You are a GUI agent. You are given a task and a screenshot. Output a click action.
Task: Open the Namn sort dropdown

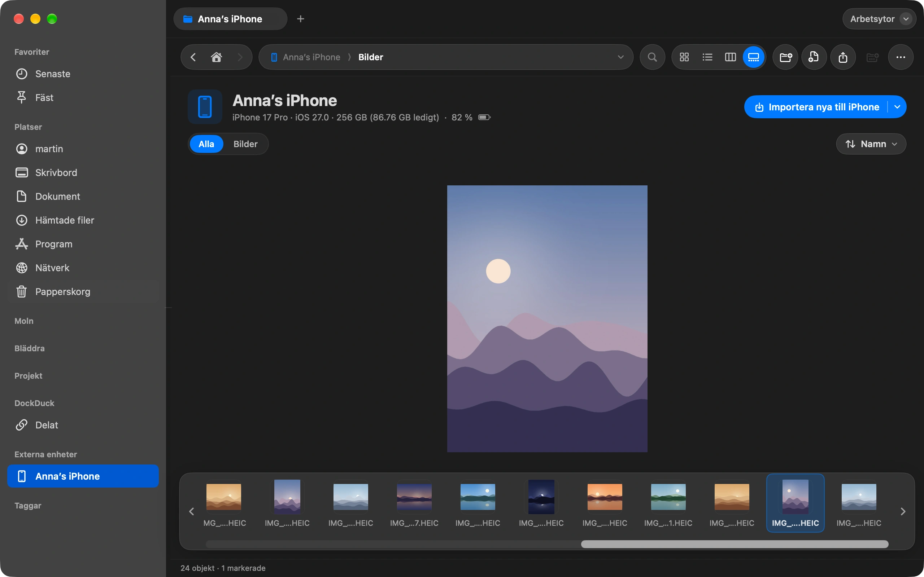tap(871, 144)
